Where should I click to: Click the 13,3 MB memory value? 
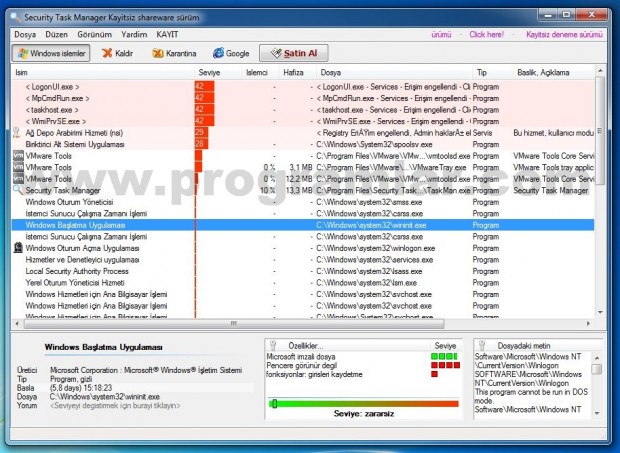[x=299, y=190]
